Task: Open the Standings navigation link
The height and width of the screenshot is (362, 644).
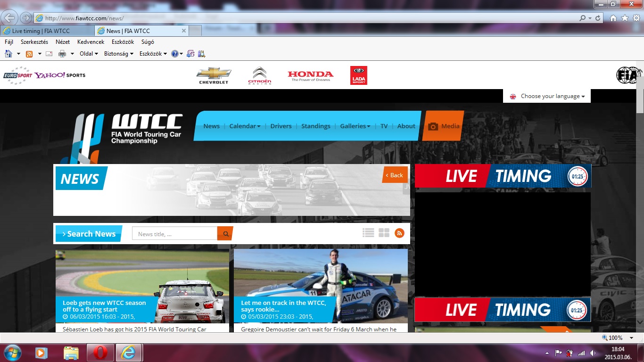Action: (x=316, y=126)
